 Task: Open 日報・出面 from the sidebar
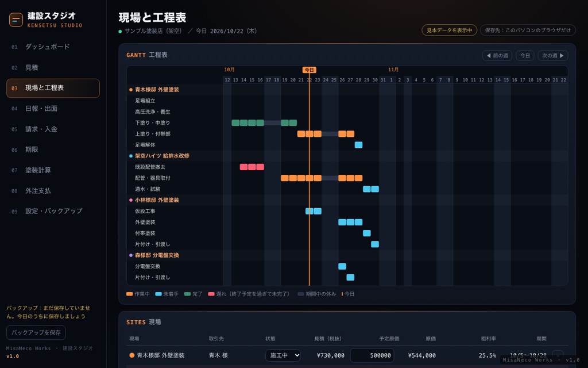pyautogui.click(x=53, y=109)
